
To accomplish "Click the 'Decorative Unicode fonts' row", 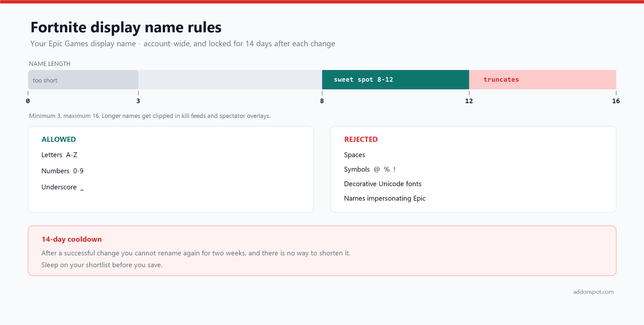I will [x=383, y=184].
